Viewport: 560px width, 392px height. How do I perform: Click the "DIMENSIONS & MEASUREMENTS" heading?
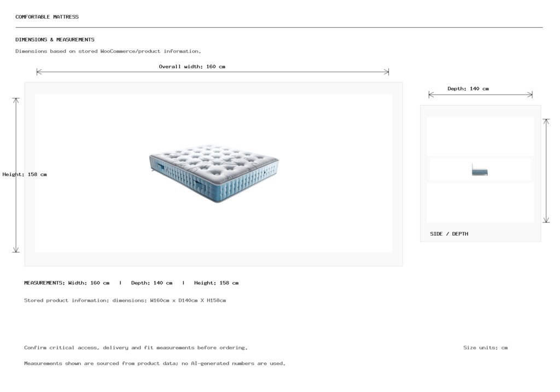(x=55, y=39)
